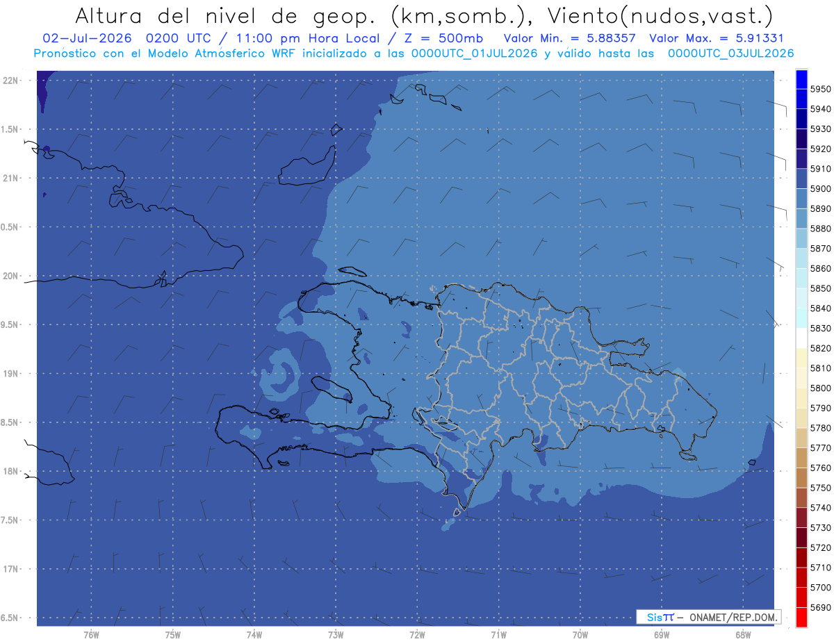Click the '5850' color bar value
This screenshot has height=644, width=834.
(820, 288)
